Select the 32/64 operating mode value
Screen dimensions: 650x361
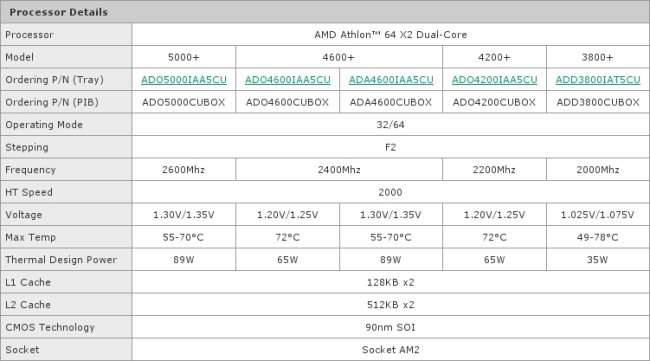[390, 125]
